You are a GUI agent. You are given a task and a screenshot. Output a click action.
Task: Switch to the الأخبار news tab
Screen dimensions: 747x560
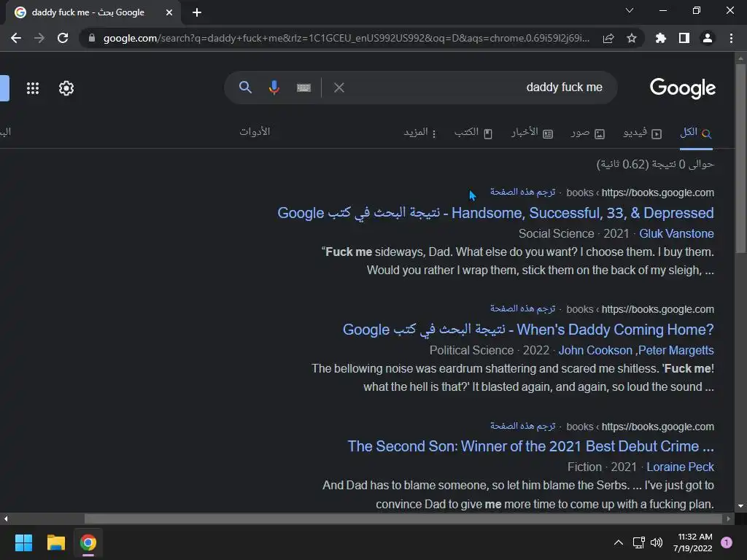532,133
